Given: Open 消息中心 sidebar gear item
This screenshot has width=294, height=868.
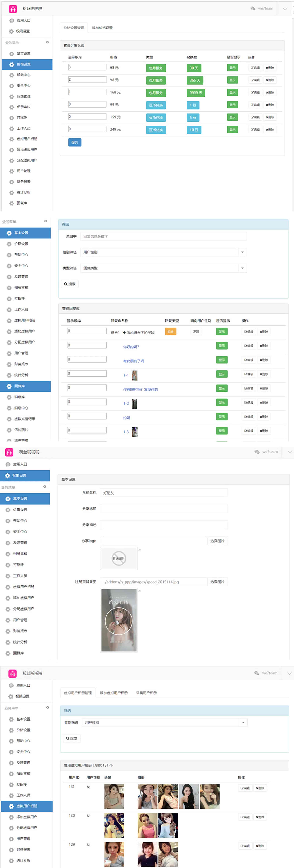Looking at the screenshot, I should coord(21,408).
